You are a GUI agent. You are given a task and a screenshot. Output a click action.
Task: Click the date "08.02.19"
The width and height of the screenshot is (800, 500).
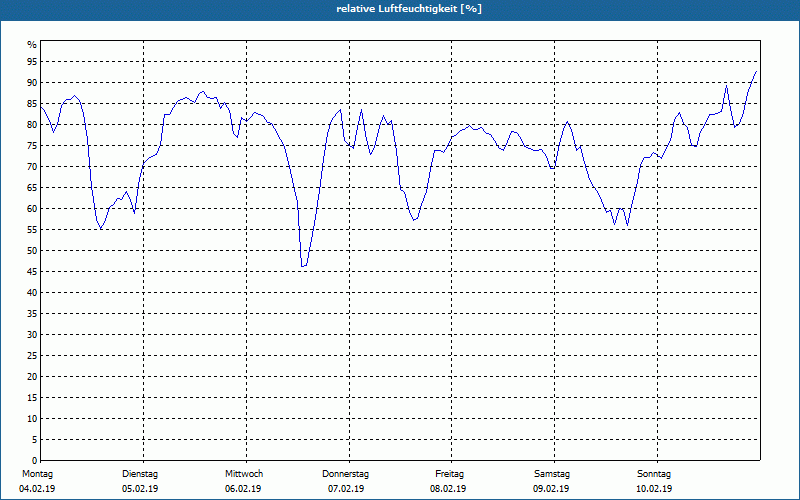pyautogui.click(x=448, y=489)
